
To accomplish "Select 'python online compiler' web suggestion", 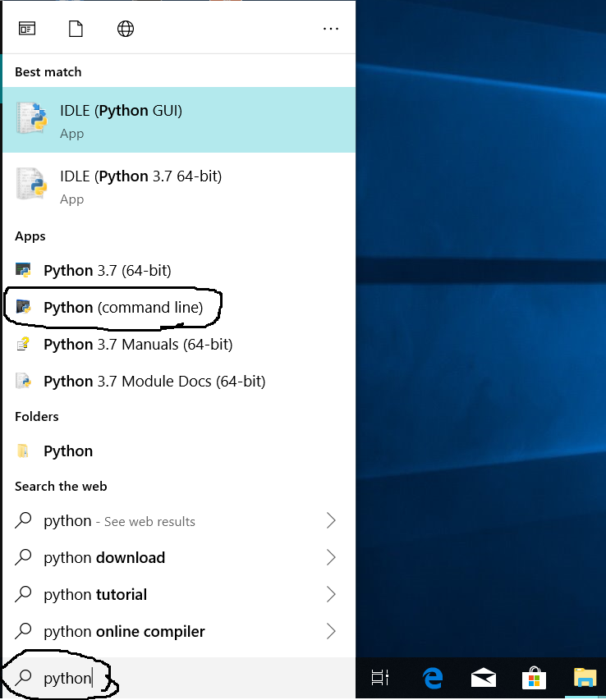I will point(179,631).
